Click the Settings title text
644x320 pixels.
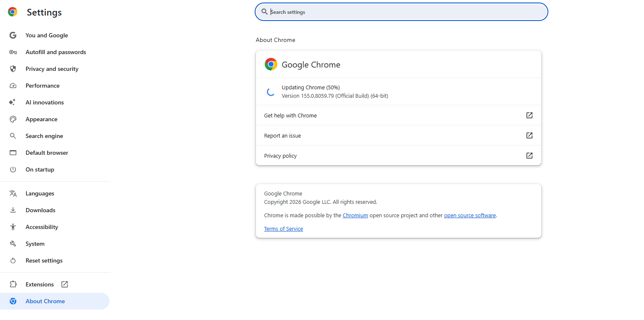pos(44,13)
